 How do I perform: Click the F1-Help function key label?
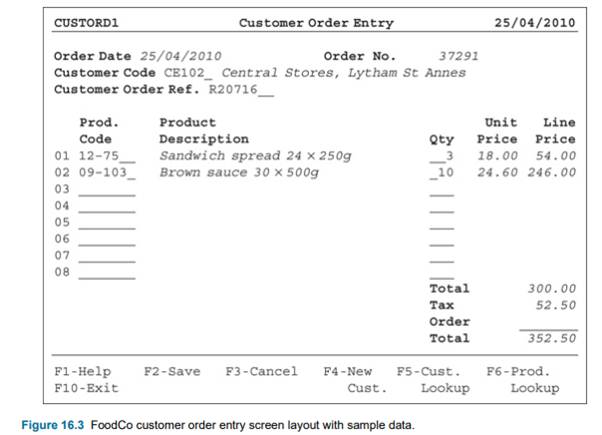(82, 371)
